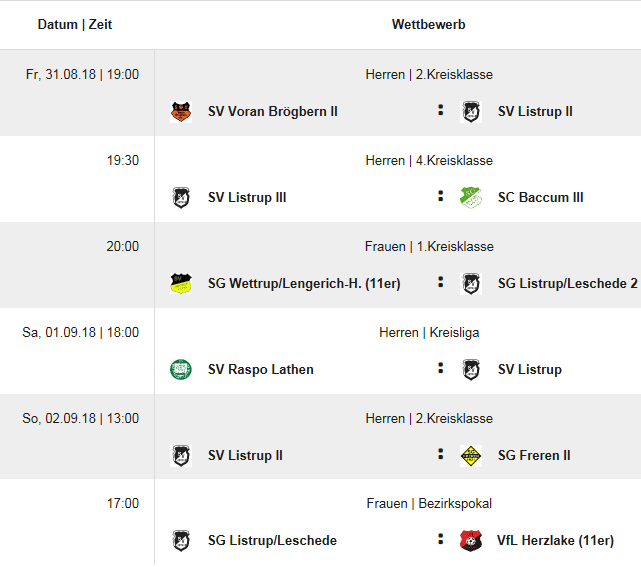Open SV Voran Brögbern II team link
Screen dimensions: 641x567
[273, 112]
